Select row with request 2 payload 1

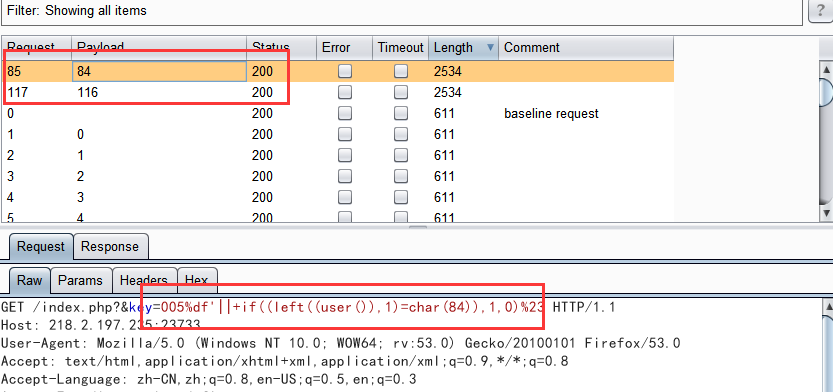click(338, 156)
